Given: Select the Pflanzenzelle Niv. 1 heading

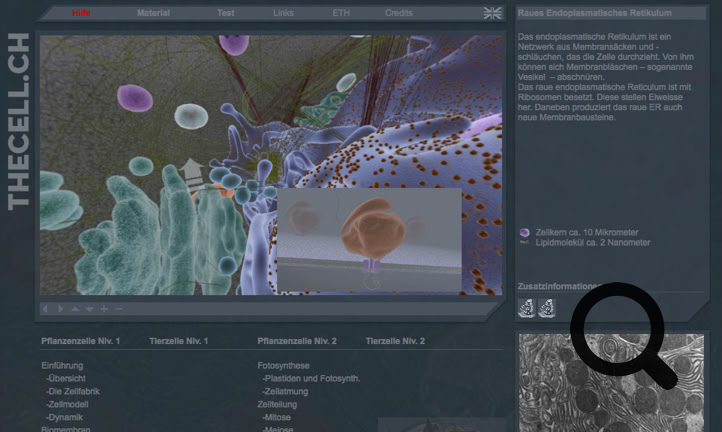Looking at the screenshot, I should pos(81,341).
